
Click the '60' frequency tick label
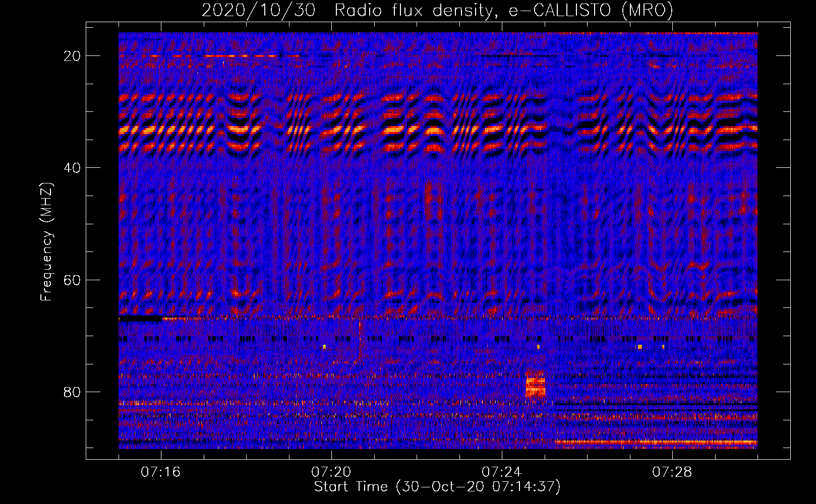[x=72, y=280]
